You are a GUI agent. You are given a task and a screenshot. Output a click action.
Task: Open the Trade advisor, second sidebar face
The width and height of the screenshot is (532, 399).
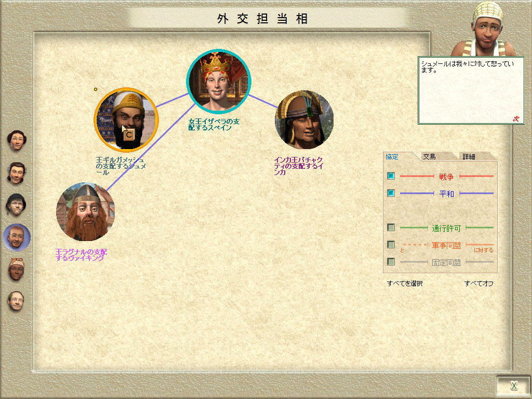pyautogui.click(x=17, y=173)
